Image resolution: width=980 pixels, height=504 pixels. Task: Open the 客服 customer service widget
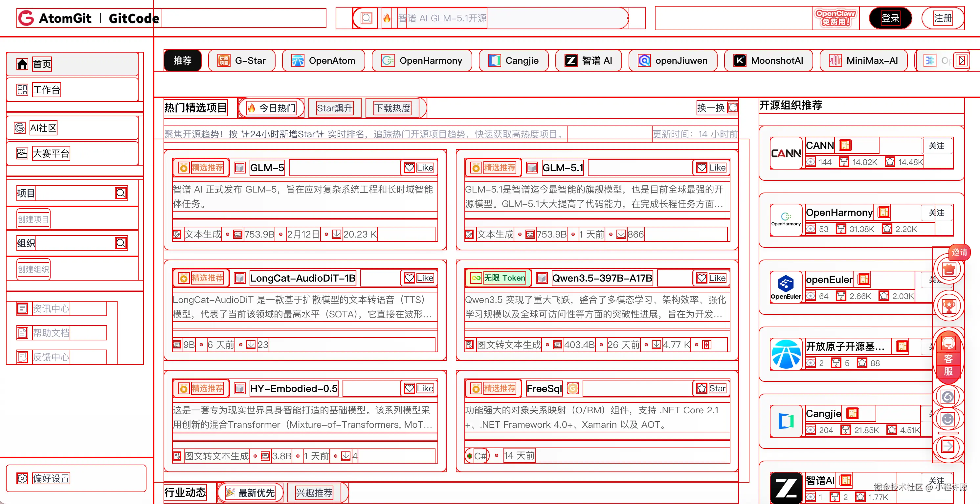coord(948,358)
